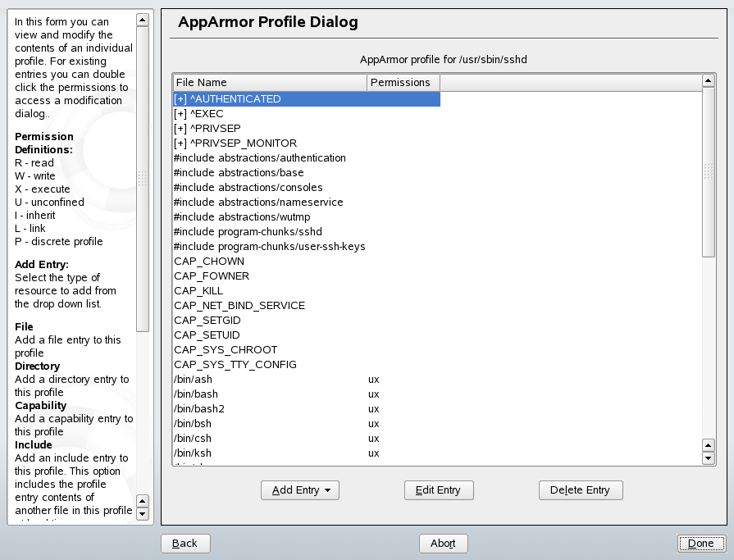The height and width of the screenshot is (560, 734).
Task: Select the CAP_CHOWN capability entry
Action: (208, 261)
